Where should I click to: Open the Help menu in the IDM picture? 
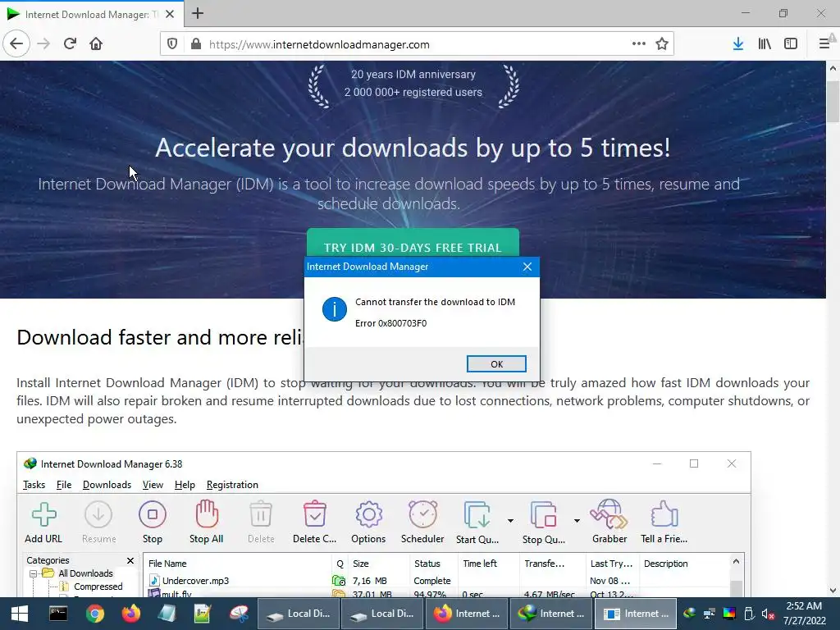pos(185,484)
